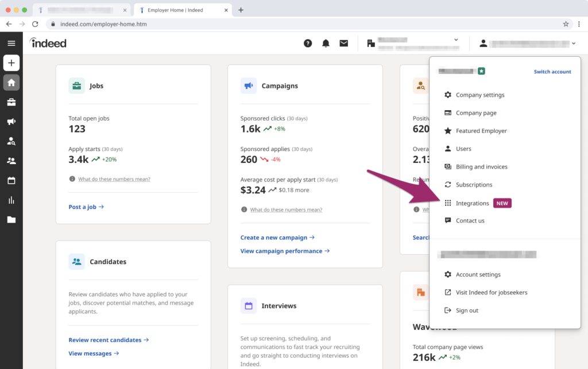This screenshot has width=588, height=369.
Task: Click Switch account
Action: click(x=552, y=71)
